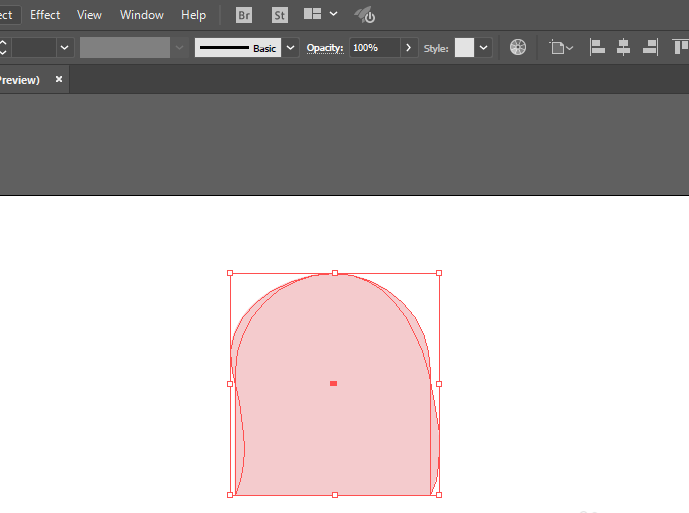Click the arrange documents icon
This screenshot has height=513, width=689.
point(312,14)
